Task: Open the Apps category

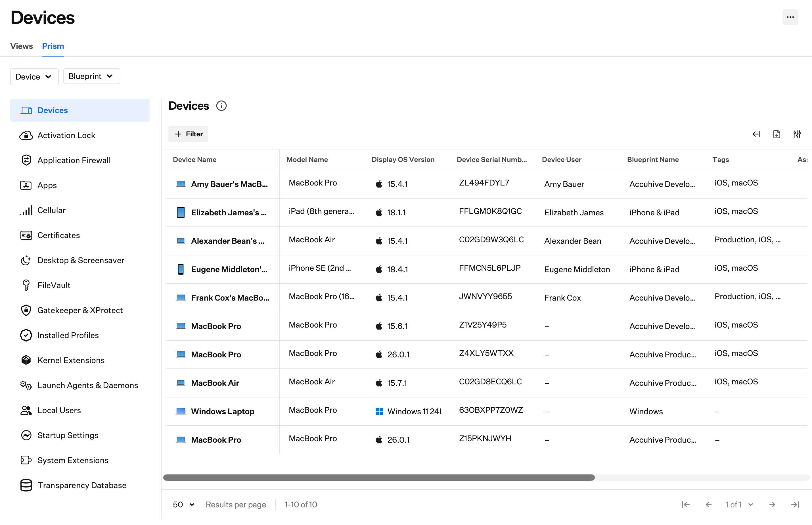Action: point(80,186)
